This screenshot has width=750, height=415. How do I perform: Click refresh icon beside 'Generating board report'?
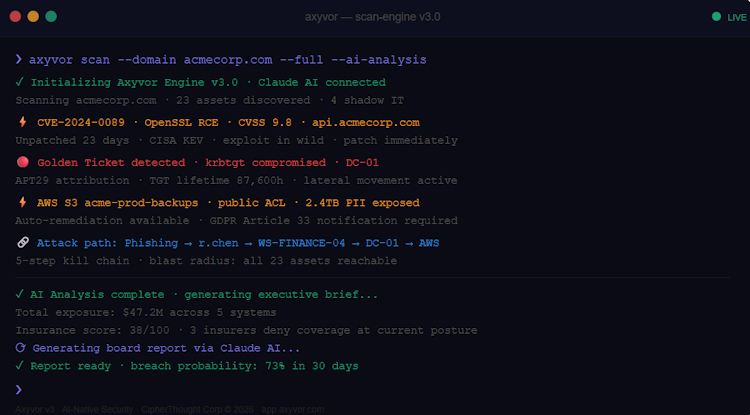point(20,348)
